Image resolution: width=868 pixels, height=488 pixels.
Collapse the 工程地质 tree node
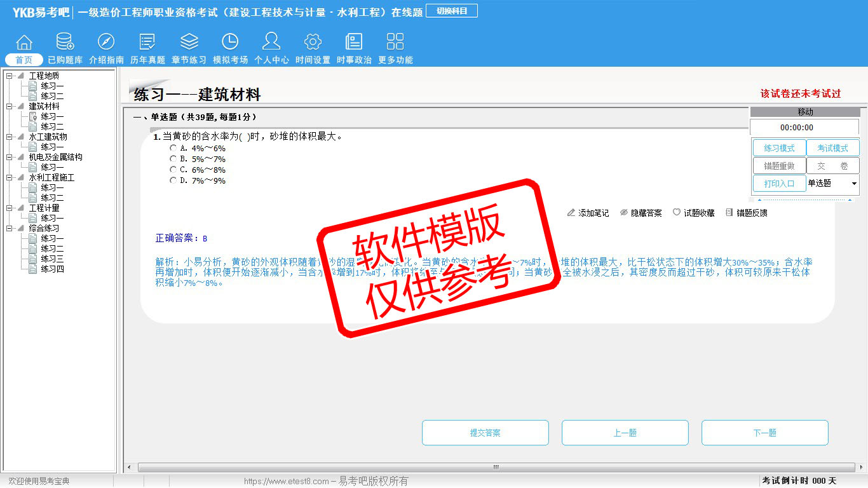pyautogui.click(x=9, y=76)
